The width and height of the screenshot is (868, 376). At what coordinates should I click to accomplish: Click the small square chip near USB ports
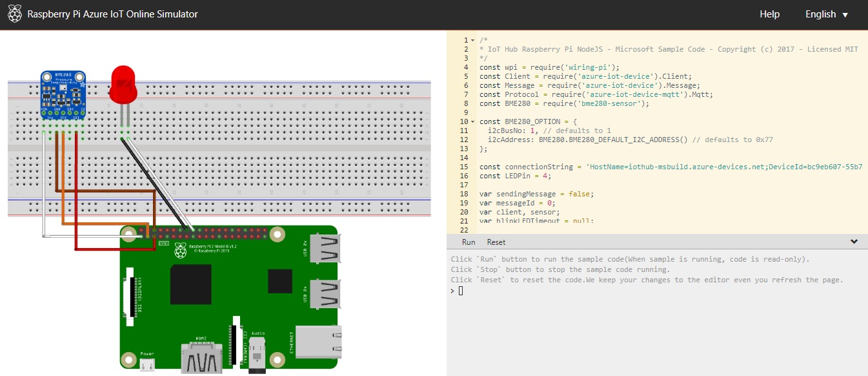[280, 282]
